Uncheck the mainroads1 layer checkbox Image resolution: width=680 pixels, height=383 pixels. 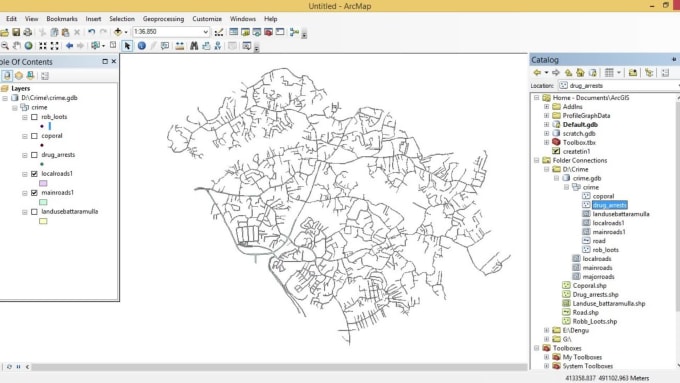pos(34,193)
